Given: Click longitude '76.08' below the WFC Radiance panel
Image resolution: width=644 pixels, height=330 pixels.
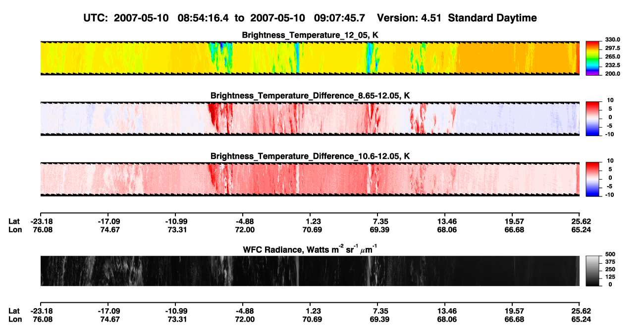Looking at the screenshot, I should pos(43,319).
